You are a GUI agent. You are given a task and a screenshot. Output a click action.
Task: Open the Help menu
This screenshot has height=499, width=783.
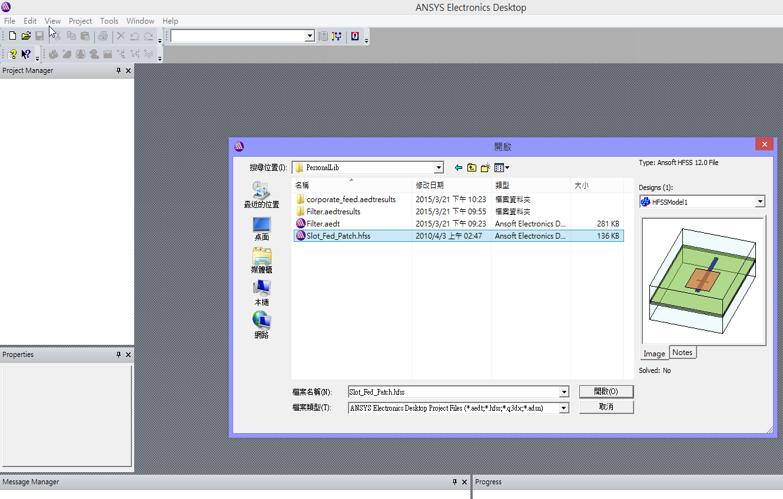[x=170, y=21]
